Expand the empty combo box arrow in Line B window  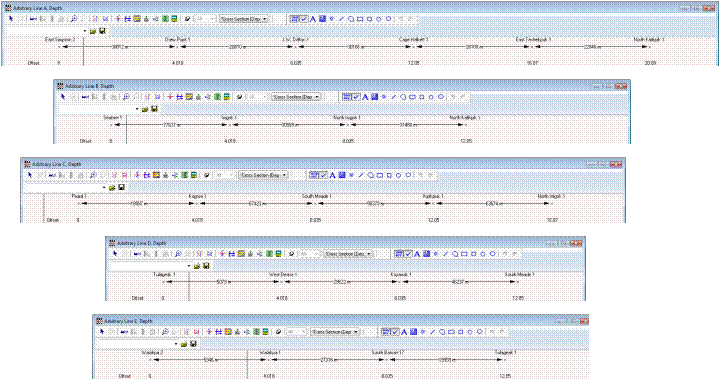(x=137, y=109)
